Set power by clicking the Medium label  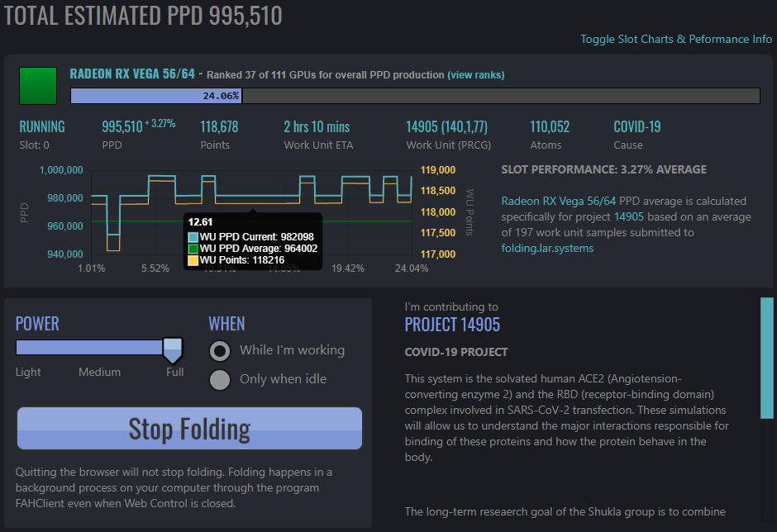click(x=99, y=372)
